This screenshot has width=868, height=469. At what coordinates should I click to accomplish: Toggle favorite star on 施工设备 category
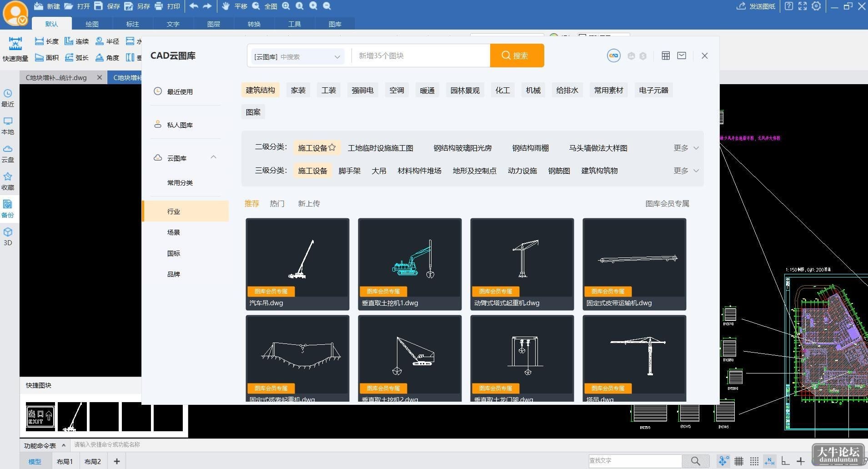pos(332,147)
